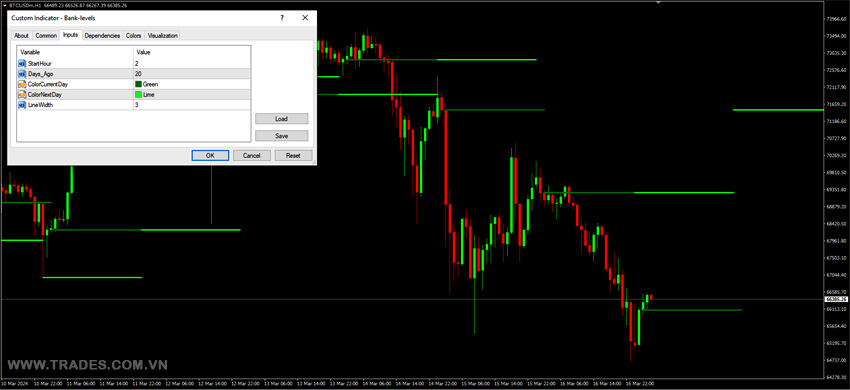Cancel the indicator dialog
Viewport: 850px width, 390px height.
[x=252, y=156]
